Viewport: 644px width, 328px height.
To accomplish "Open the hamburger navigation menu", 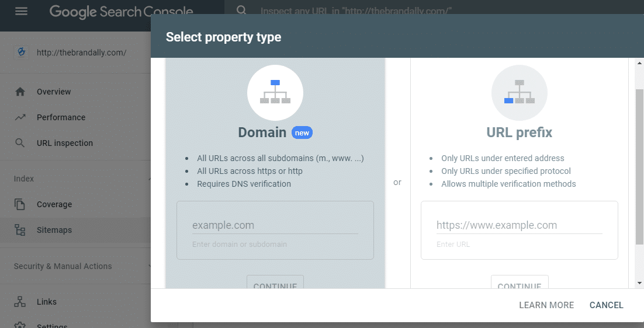I will pos(21,11).
